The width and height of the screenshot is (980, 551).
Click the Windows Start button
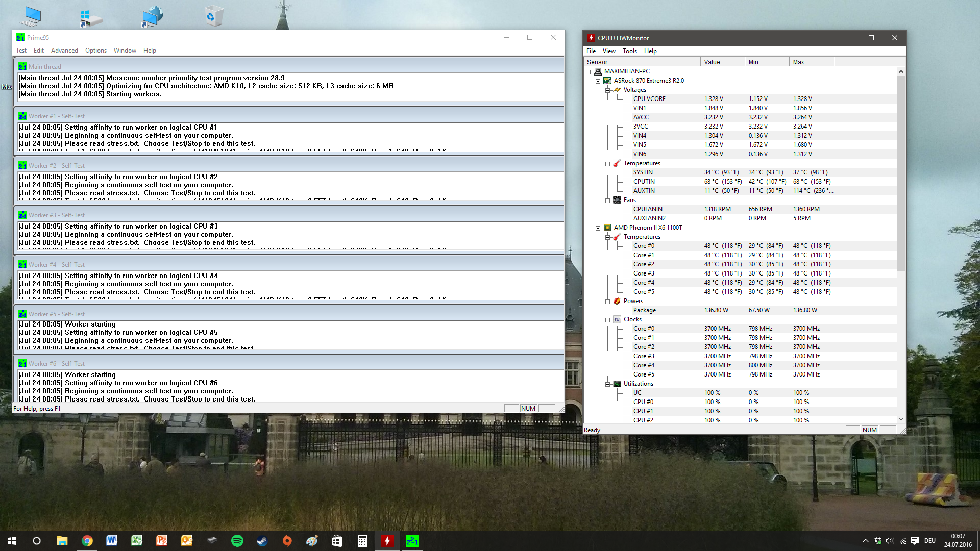click(x=12, y=541)
